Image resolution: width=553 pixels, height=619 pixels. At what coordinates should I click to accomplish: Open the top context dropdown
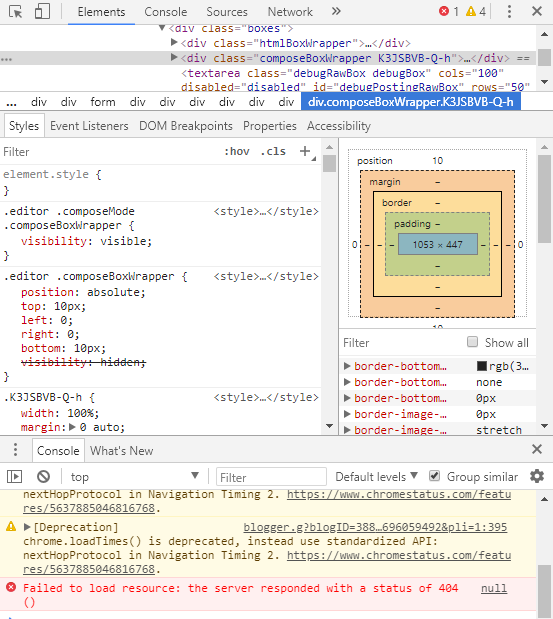click(x=134, y=476)
